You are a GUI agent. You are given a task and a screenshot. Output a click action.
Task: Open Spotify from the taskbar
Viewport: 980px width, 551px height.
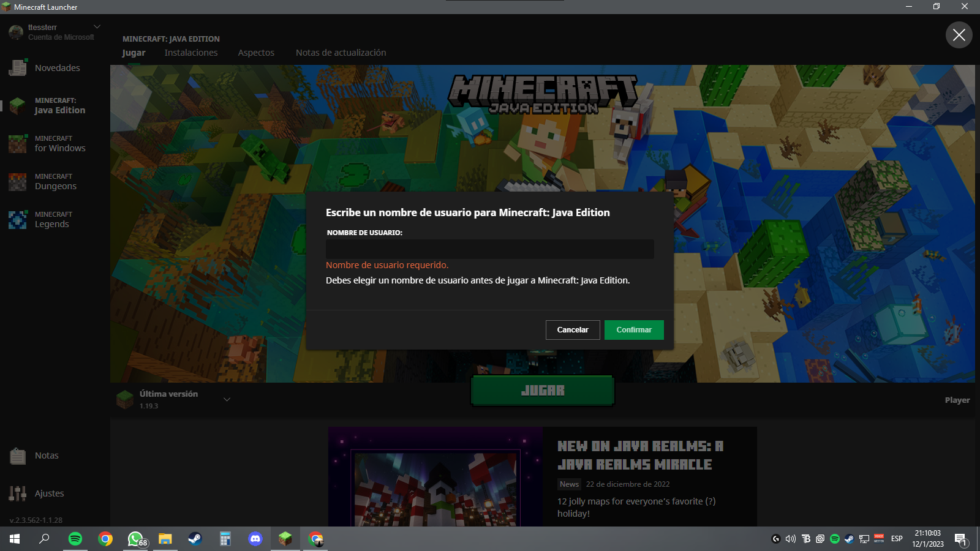pos(75,539)
